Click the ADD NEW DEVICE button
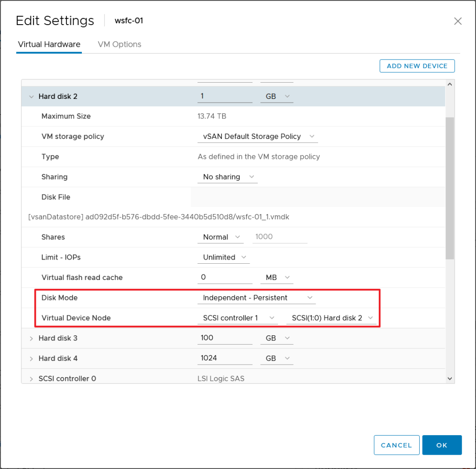476x469 pixels. click(x=417, y=66)
